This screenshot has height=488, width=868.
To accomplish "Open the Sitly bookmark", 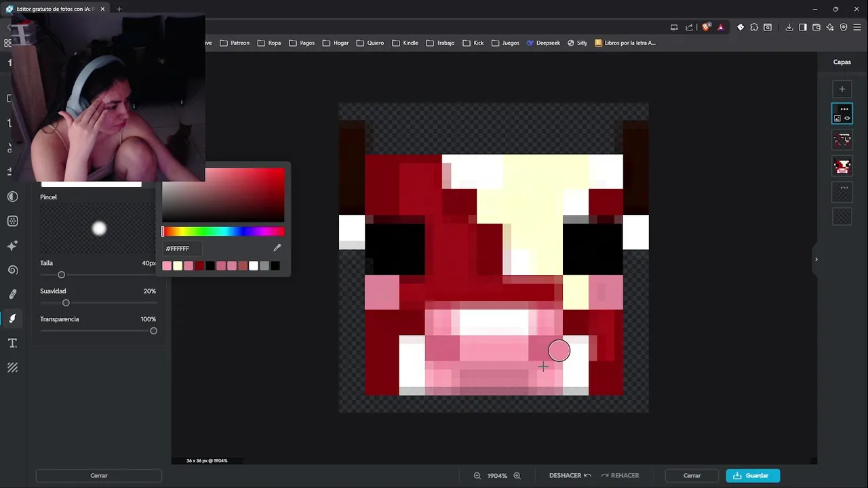I will click(577, 43).
